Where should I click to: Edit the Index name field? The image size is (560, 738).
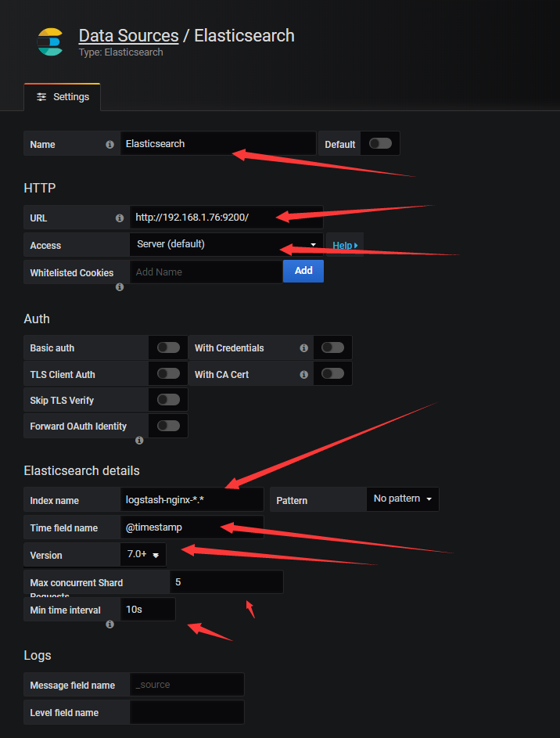192,499
